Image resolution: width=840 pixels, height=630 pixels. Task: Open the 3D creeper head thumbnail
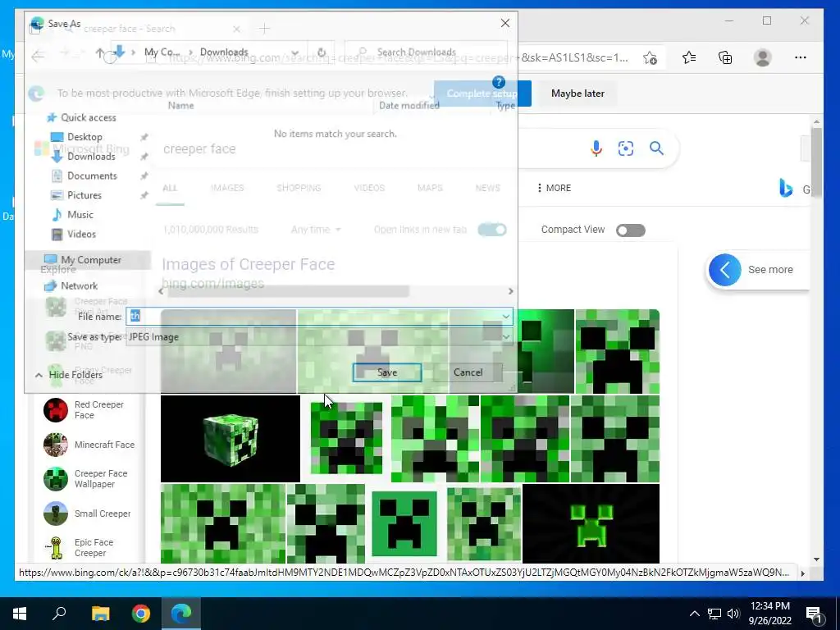(x=231, y=439)
